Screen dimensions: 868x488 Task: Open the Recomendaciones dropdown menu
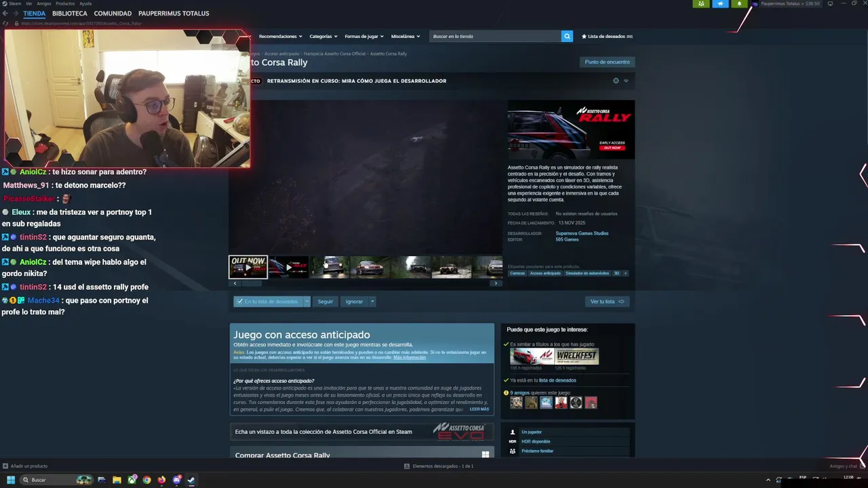280,36
